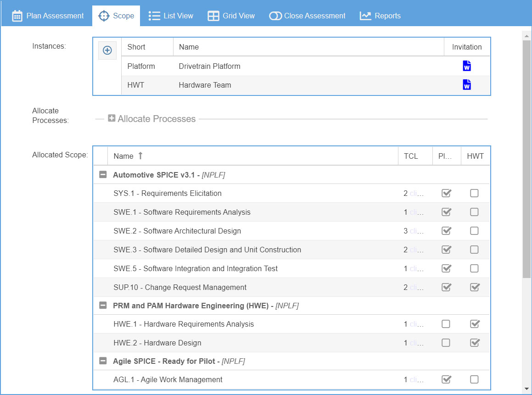Select SWE.1 - Software Requirements Analysis row
This screenshot has width=532, height=395.
[292, 212]
